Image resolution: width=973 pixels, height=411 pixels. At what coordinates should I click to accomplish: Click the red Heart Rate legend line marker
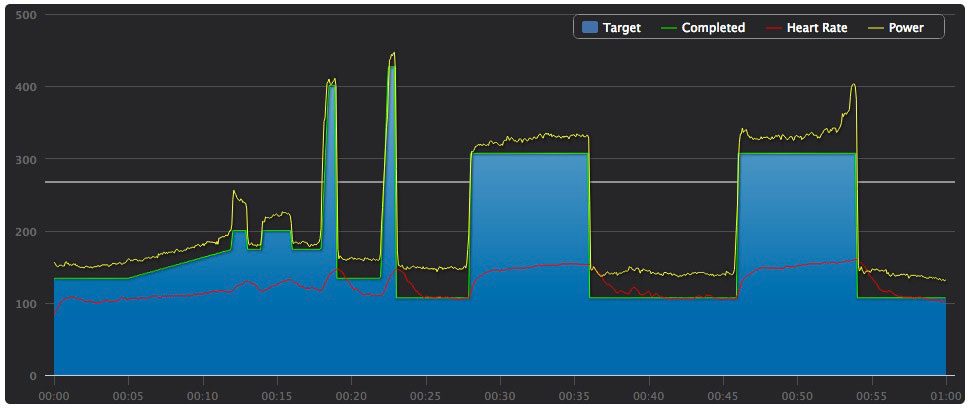[772, 28]
